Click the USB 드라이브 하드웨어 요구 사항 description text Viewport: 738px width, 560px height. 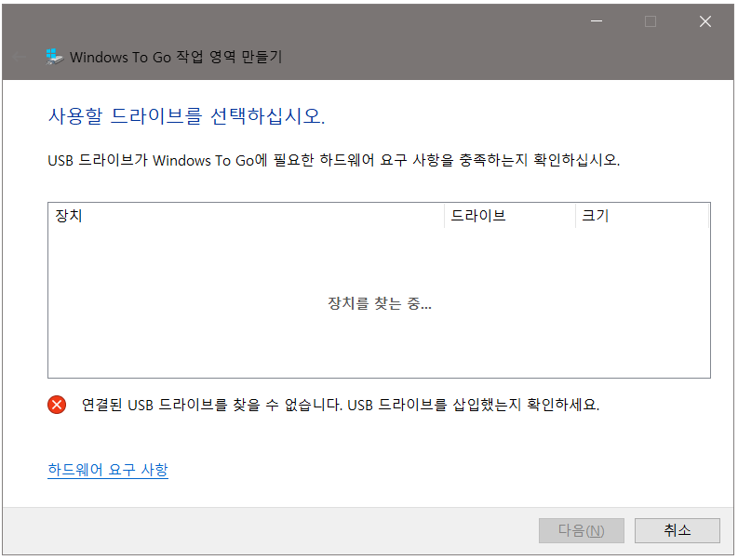(334, 160)
